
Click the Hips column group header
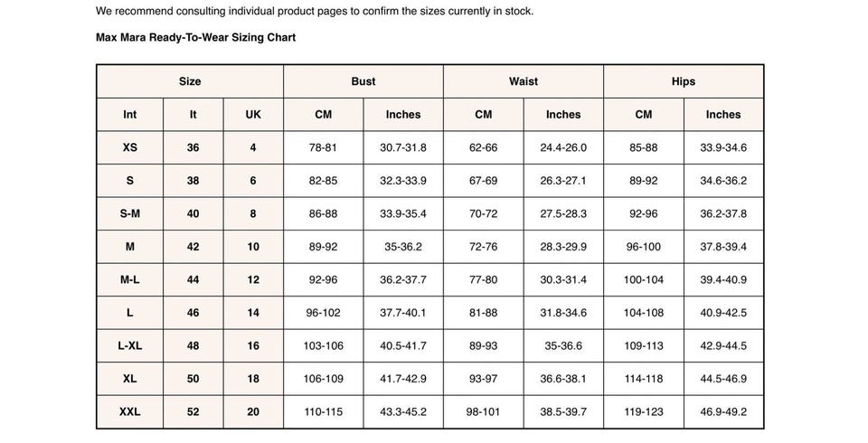pyautogui.click(x=684, y=81)
